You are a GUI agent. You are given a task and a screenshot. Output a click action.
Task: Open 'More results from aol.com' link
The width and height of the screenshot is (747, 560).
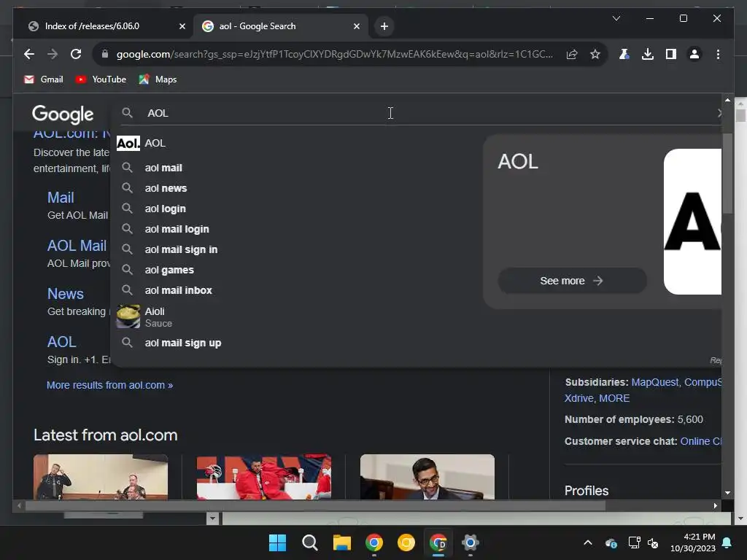point(109,385)
